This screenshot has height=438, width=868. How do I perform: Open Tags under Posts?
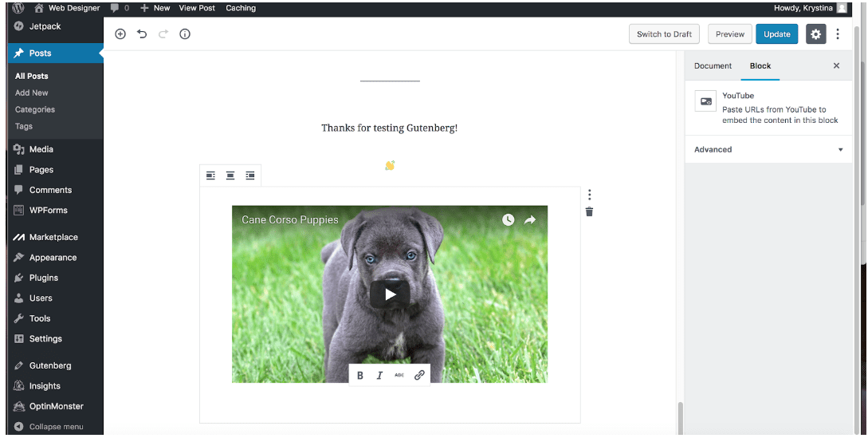pyautogui.click(x=24, y=126)
